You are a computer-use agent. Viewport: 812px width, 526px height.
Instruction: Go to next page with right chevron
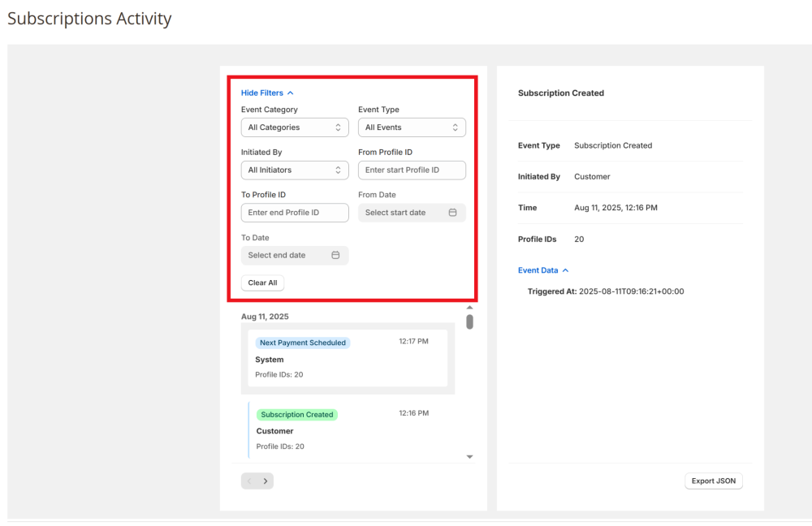point(266,481)
